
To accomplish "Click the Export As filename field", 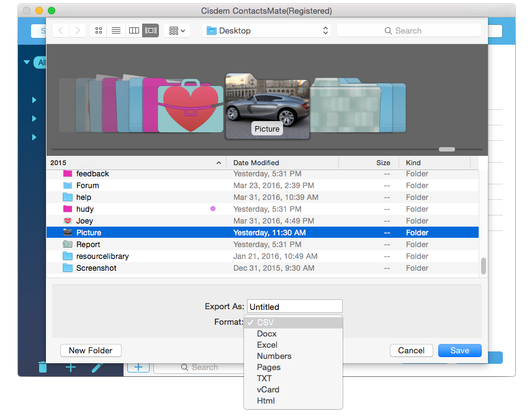I will click(294, 306).
